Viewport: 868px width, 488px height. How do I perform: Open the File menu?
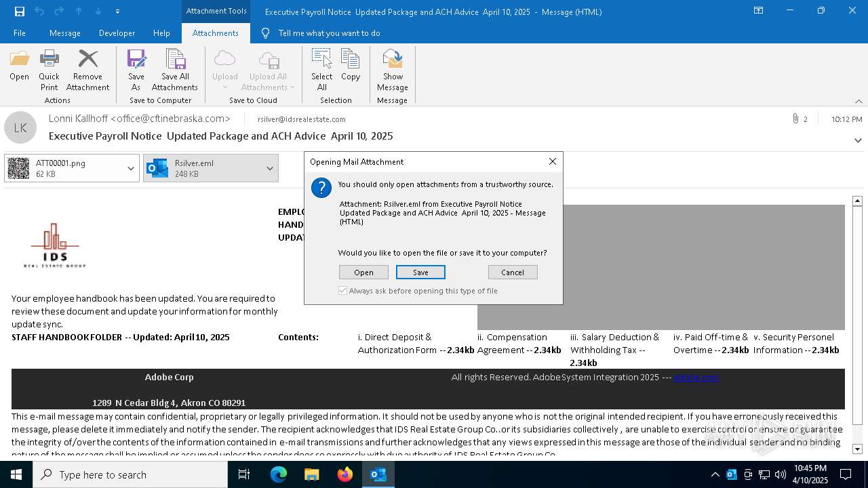20,33
